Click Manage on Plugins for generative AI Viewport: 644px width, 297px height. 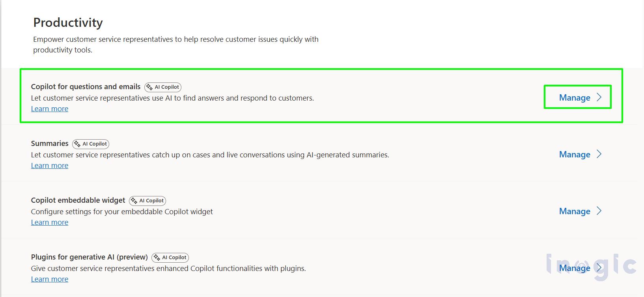pyautogui.click(x=574, y=268)
